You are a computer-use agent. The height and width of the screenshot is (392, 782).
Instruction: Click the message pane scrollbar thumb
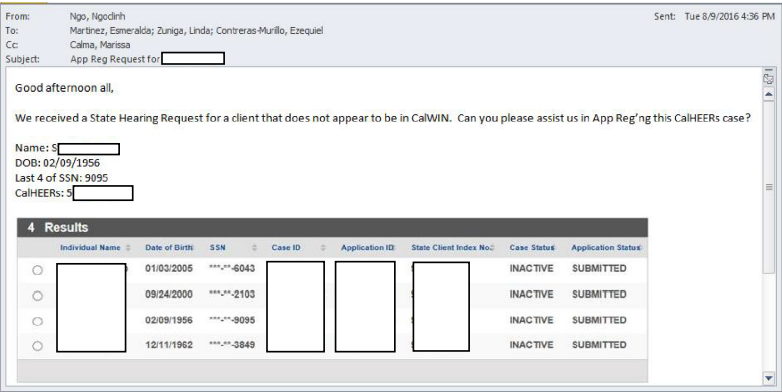point(769,187)
